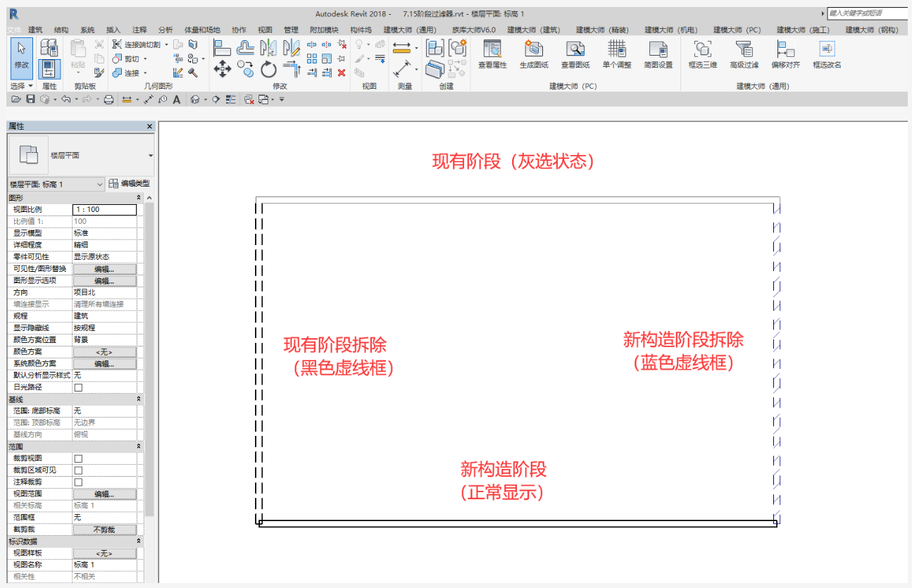This screenshot has width=912, height=588.
Task: Click 编辑 button for 图形显示选项
Action: point(104,281)
